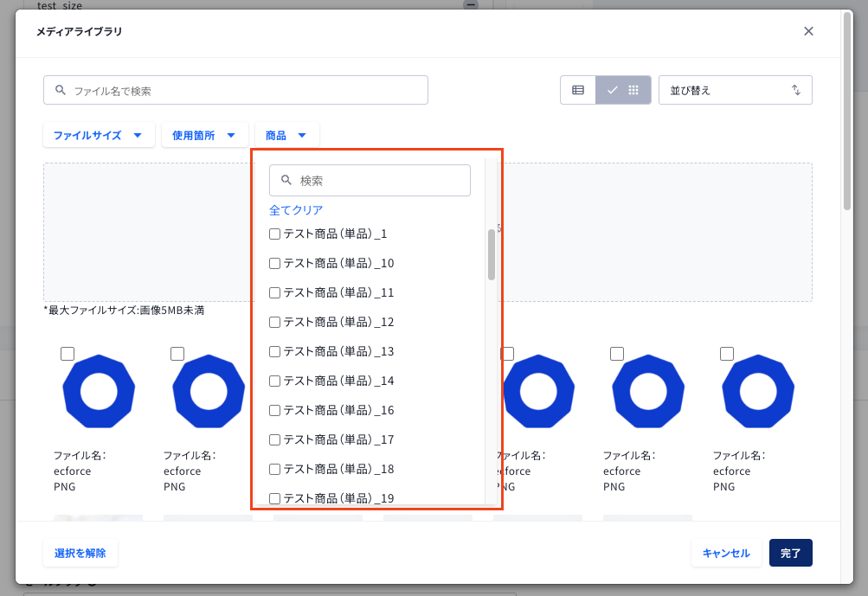Click the *最大ファイルサイズ:画像5MB未満 note
This screenshot has height=596, width=868.
[124, 311]
